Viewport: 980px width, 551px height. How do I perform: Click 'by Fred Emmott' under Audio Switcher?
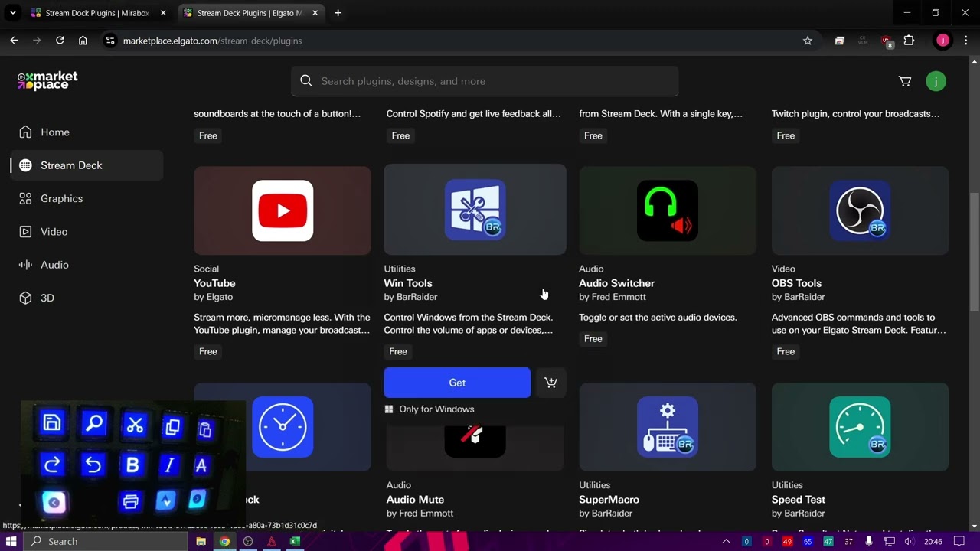612,297
